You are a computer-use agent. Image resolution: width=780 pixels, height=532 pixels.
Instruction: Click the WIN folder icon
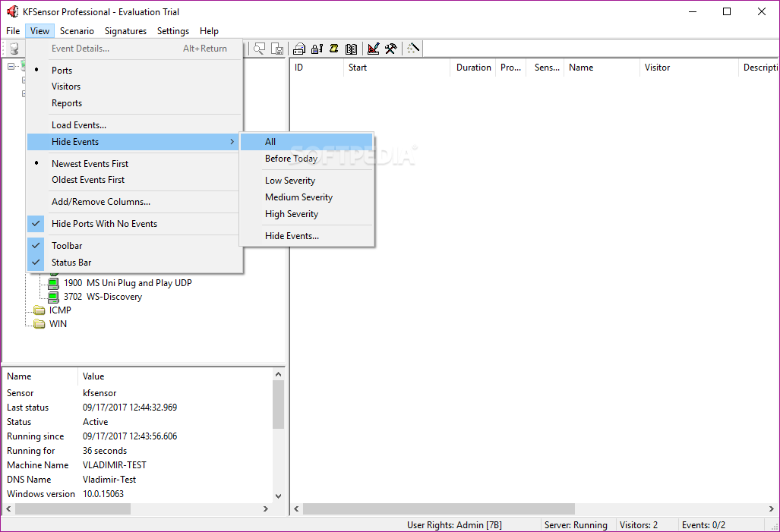pyautogui.click(x=39, y=324)
